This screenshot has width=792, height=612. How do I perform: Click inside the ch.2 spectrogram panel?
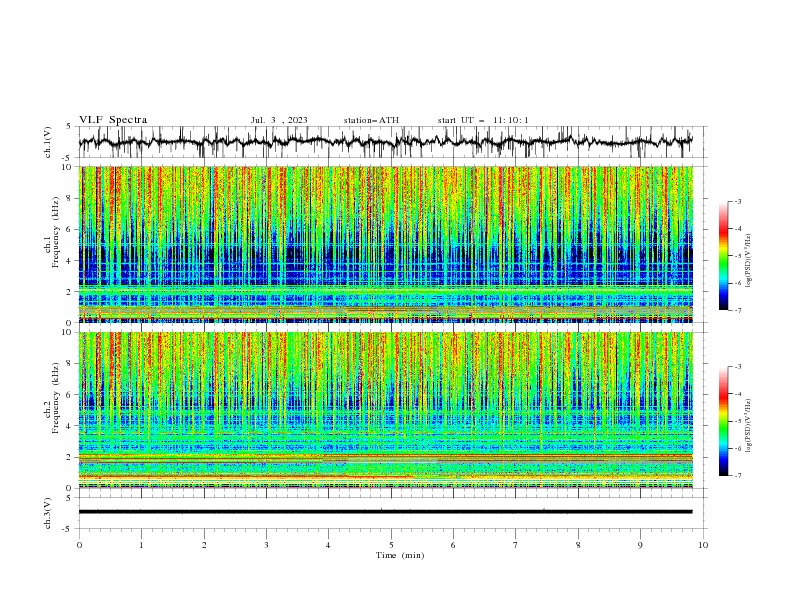point(385,410)
